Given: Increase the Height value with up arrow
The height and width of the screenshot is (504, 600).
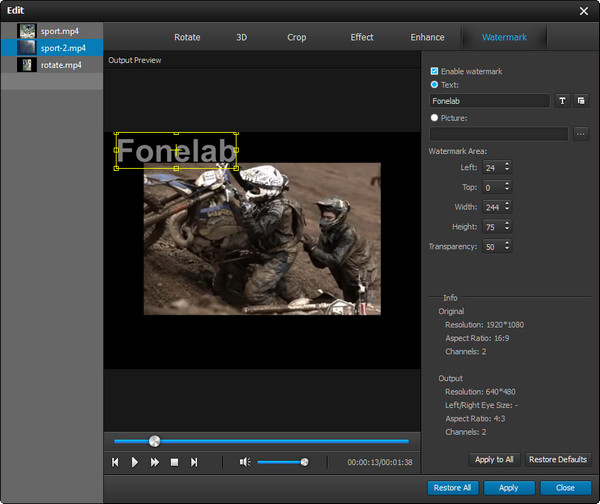Looking at the screenshot, I should [x=507, y=224].
